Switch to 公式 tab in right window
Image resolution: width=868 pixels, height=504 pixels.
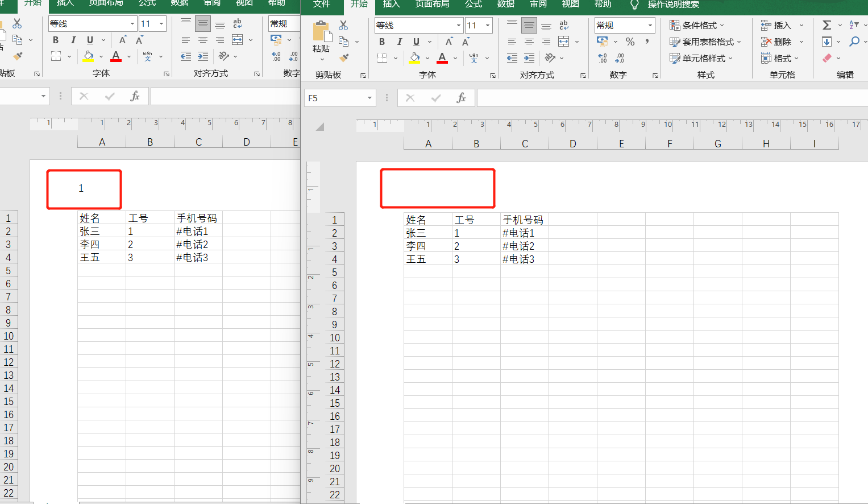pyautogui.click(x=474, y=5)
